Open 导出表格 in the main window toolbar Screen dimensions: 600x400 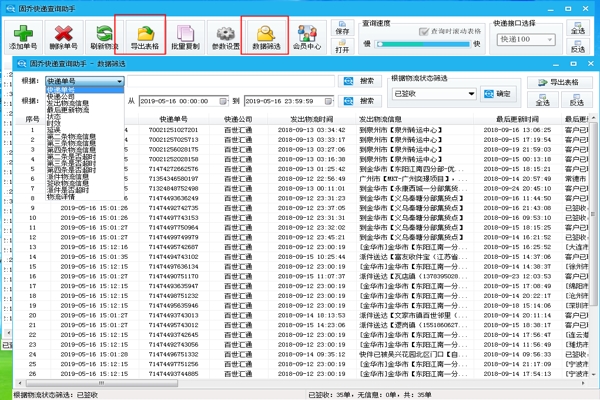[x=145, y=37]
